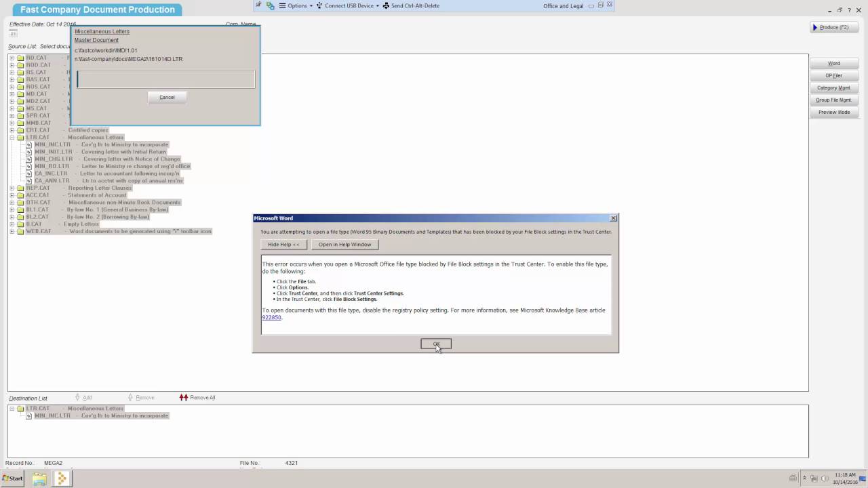This screenshot has width=868, height=488.
Task: Click the Fast Company taskbar icon
Action: tap(62, 479)
